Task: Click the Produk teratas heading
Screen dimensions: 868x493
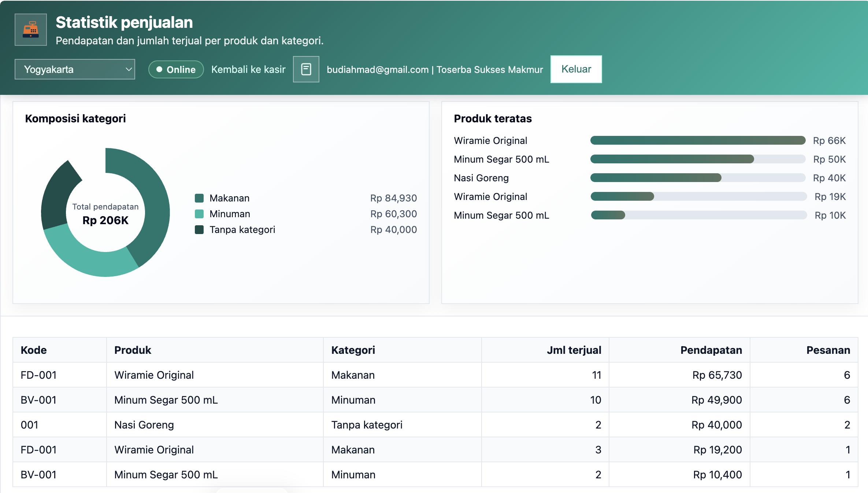Action: point(493,119)
